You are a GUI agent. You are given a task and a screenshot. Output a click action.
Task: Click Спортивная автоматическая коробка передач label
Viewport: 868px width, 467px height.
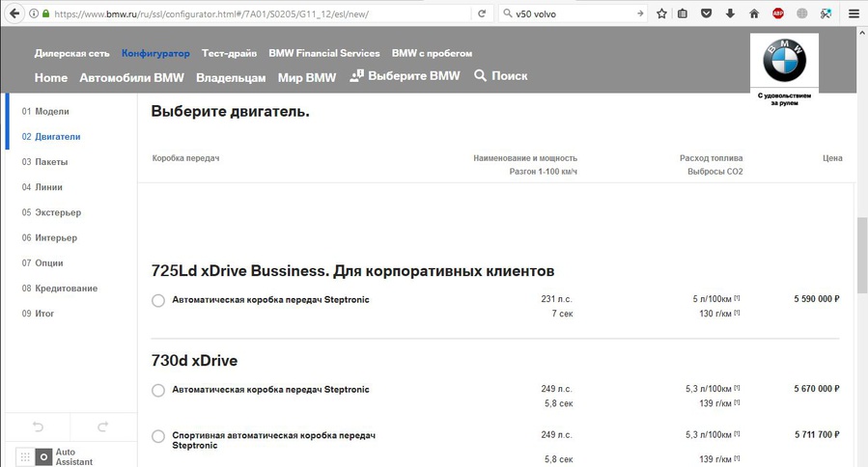273,440
